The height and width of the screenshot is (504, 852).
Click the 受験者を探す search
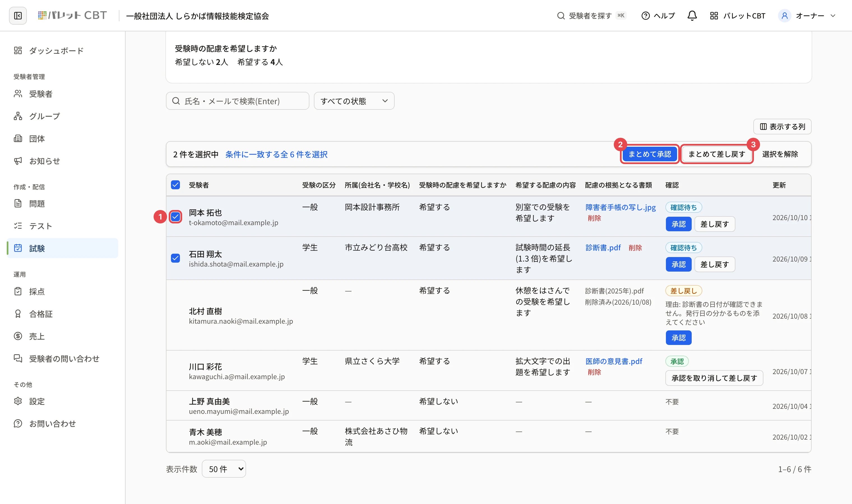tap(591, 16)
